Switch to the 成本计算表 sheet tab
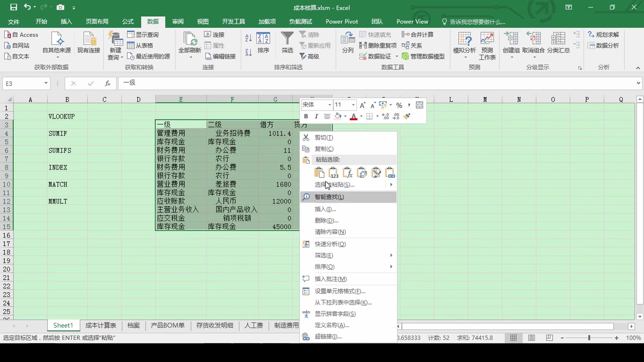The image size is (644, 362). [100, 325]
